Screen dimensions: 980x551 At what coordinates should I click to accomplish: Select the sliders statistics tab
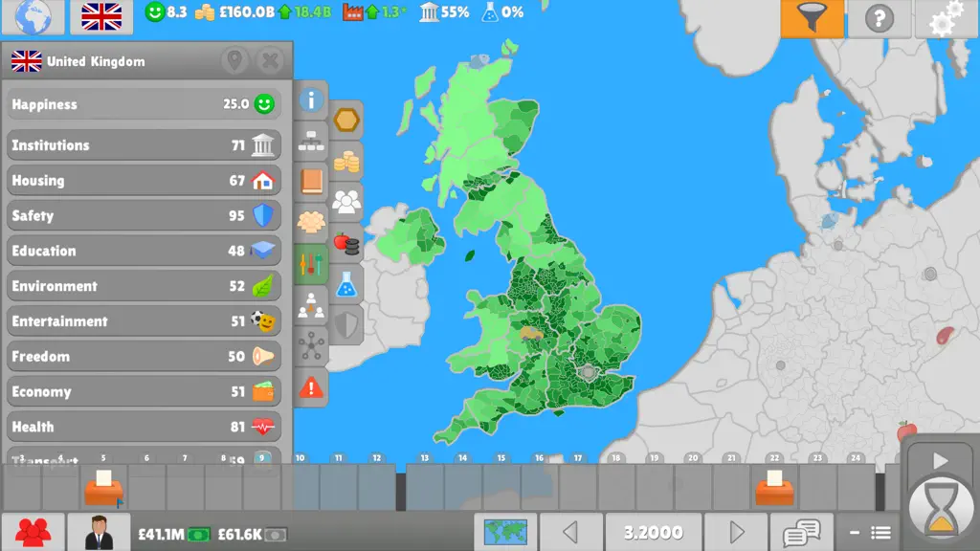311,264
